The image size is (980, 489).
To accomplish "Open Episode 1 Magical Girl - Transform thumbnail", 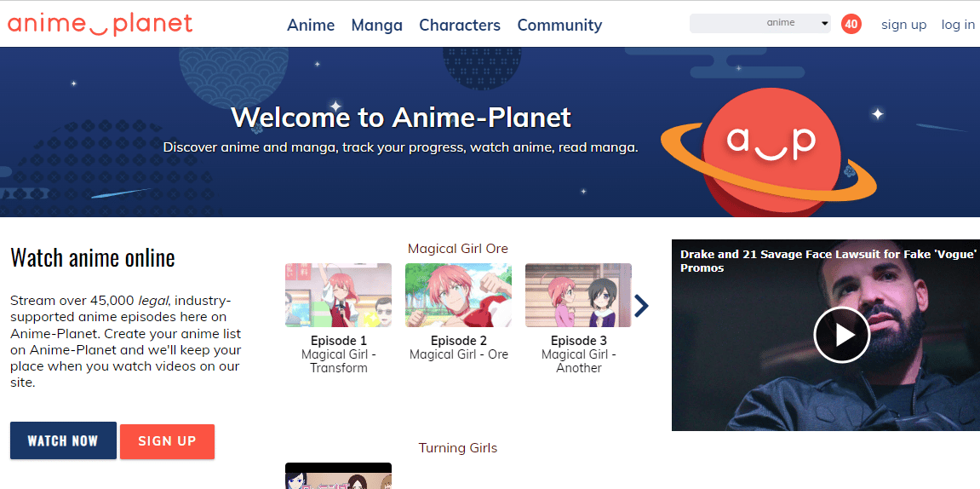I will click(x=338, y=295).
